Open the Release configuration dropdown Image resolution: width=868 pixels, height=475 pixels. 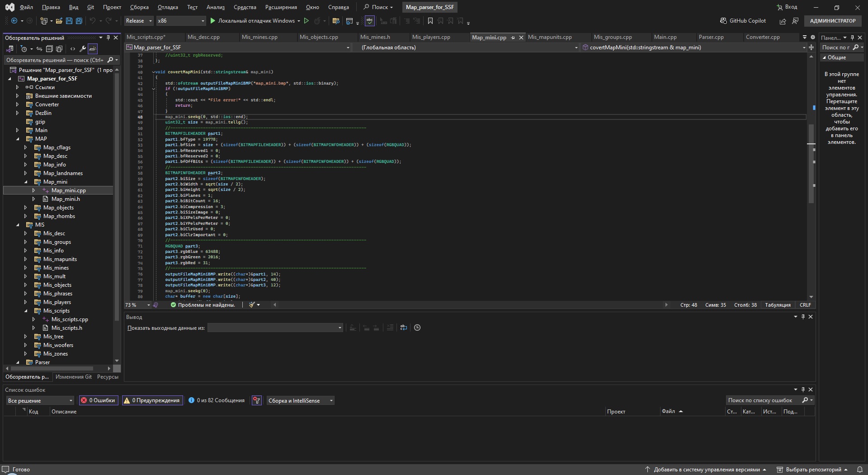[x=139, y=21]
